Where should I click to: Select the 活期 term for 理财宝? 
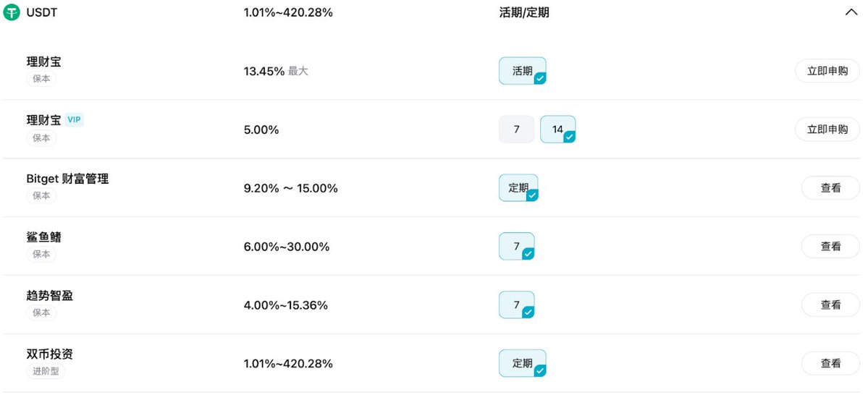click(522, 71)
